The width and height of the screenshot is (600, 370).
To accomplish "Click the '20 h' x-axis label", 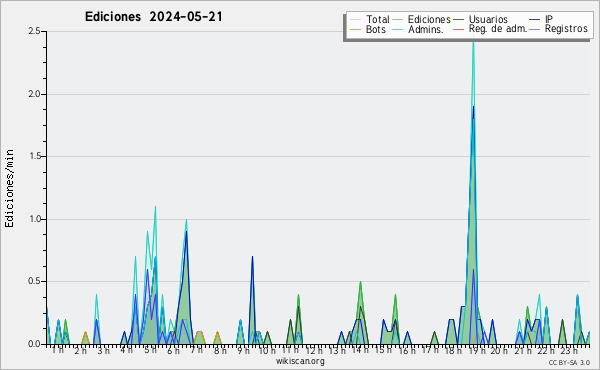I will click(500, 350).
